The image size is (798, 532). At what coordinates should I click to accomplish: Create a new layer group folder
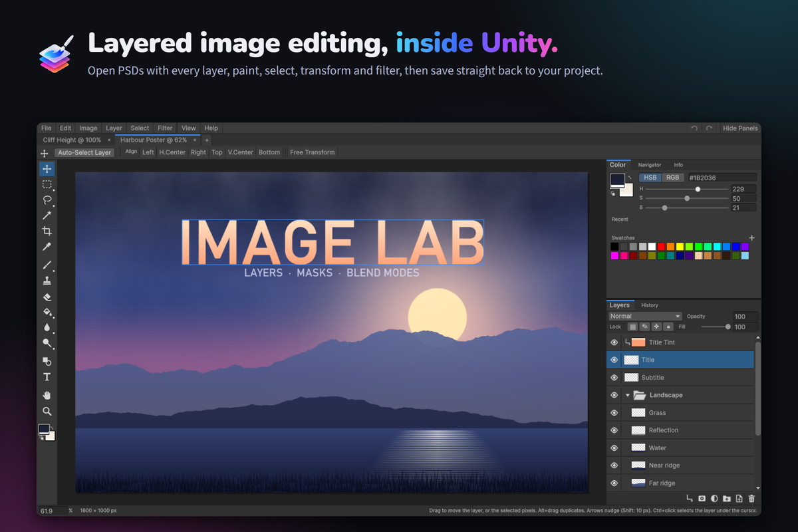click(x=727, y=498)
